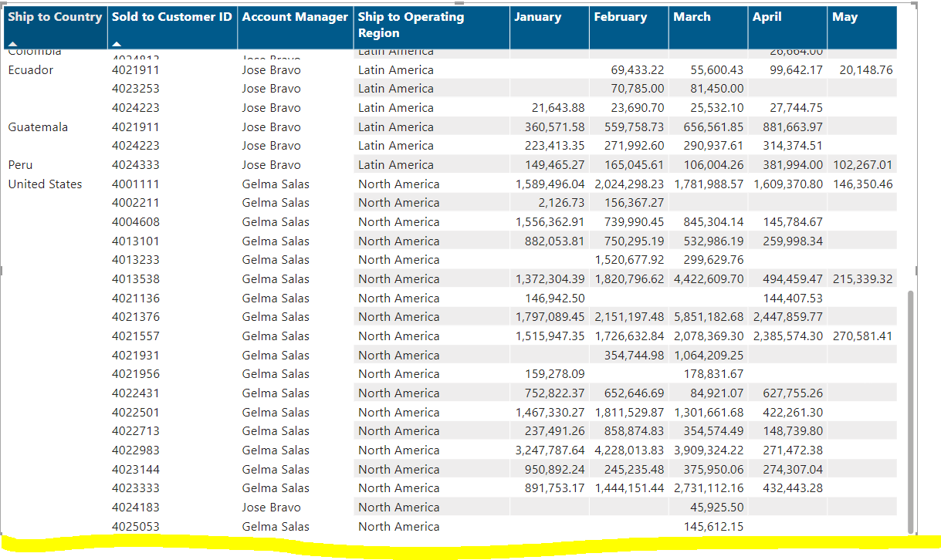Click customer ID 4001111

click(x=136, y=184)
